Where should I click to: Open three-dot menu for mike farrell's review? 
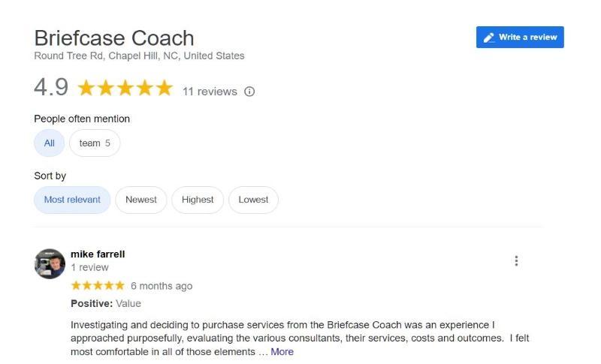[516, 261]
